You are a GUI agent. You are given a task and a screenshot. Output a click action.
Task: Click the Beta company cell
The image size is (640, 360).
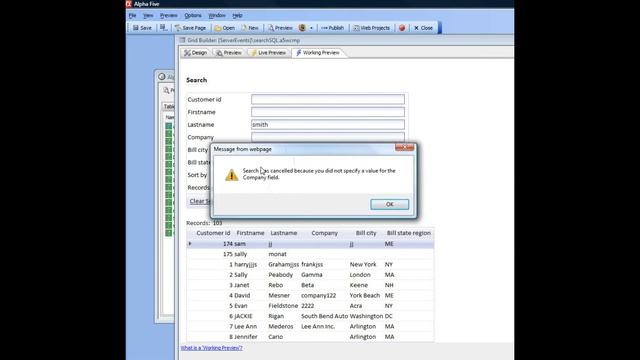tap(307, 285)
